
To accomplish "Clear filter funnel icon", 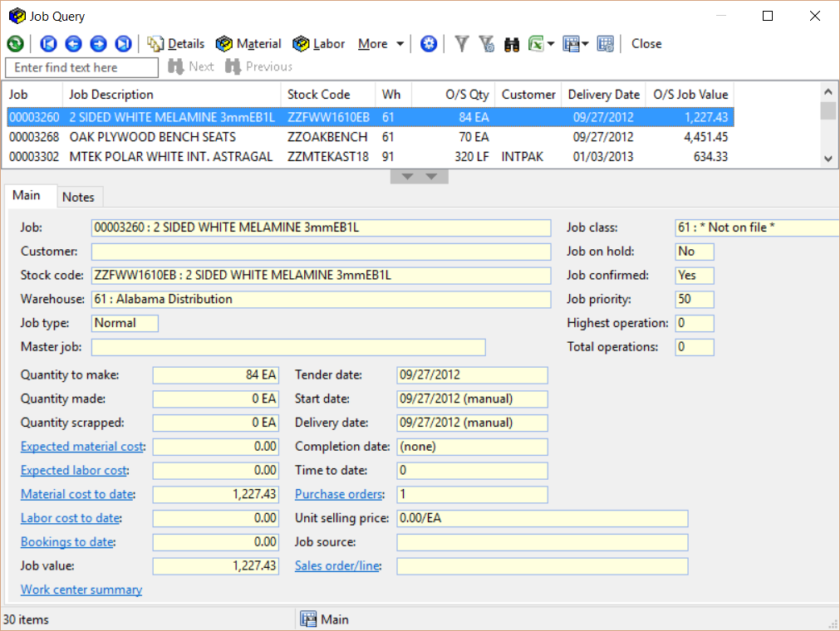I will click(x=486, y=44).
